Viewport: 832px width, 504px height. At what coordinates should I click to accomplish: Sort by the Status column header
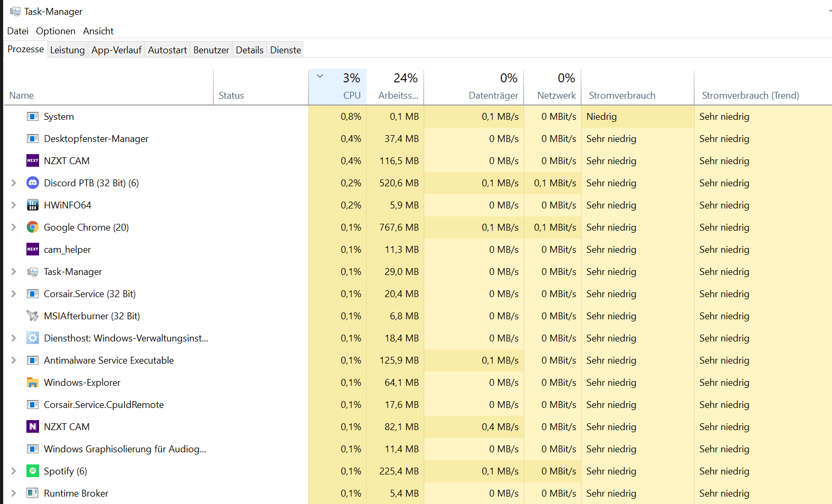[261, 88]
